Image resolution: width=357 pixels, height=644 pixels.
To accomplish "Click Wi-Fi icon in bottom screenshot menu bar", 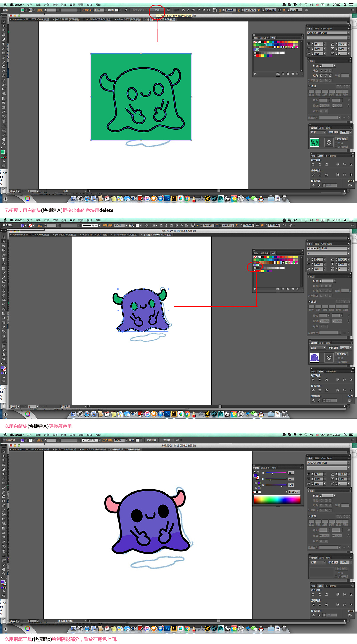I will [x=295, y=435].
